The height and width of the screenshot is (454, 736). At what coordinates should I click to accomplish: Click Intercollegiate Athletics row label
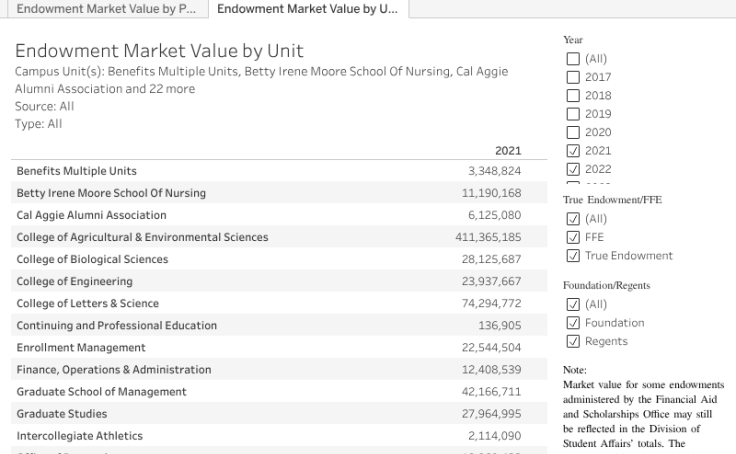79,436
